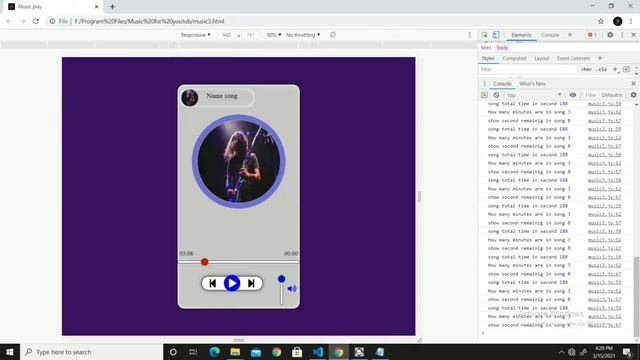640x360 pixels.
Task: Click the live expression eye icon
Action: pyautogui.click(x=573, y=95)
